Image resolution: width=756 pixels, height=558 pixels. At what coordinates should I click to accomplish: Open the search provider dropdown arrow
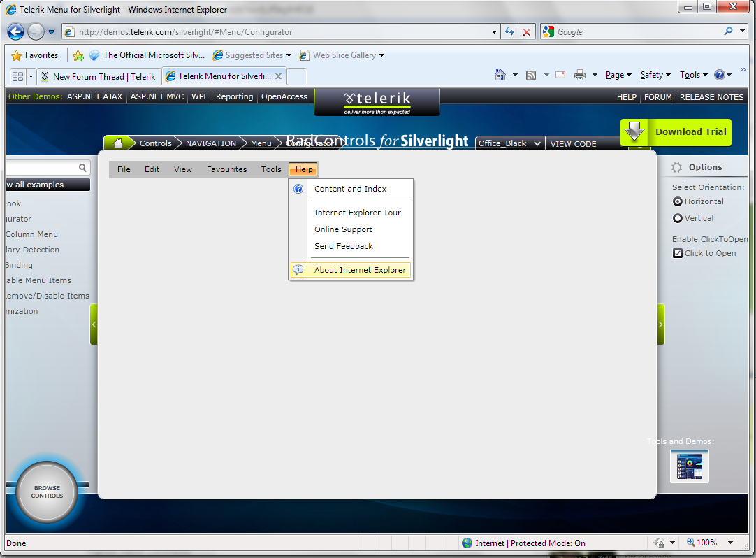pyautogui.click(x=743, y=31)
